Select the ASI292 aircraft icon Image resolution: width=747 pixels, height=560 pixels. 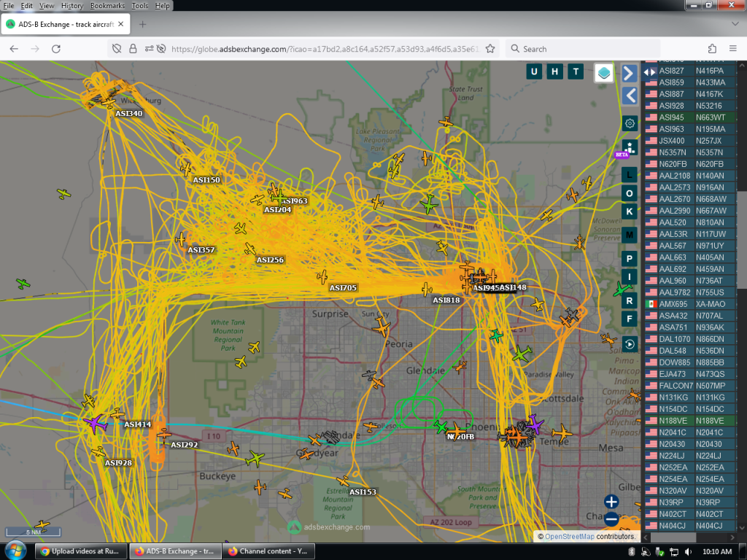click(164, 435)
